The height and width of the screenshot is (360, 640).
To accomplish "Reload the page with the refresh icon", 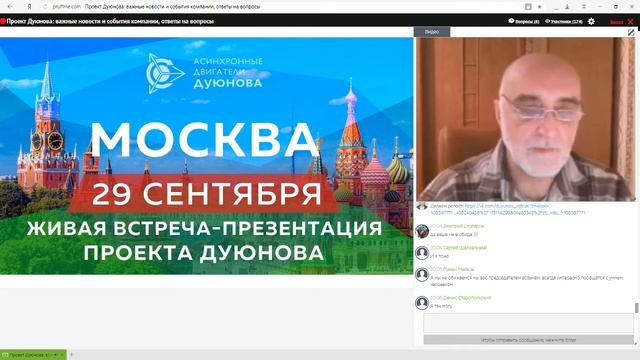I will [45, 7].
